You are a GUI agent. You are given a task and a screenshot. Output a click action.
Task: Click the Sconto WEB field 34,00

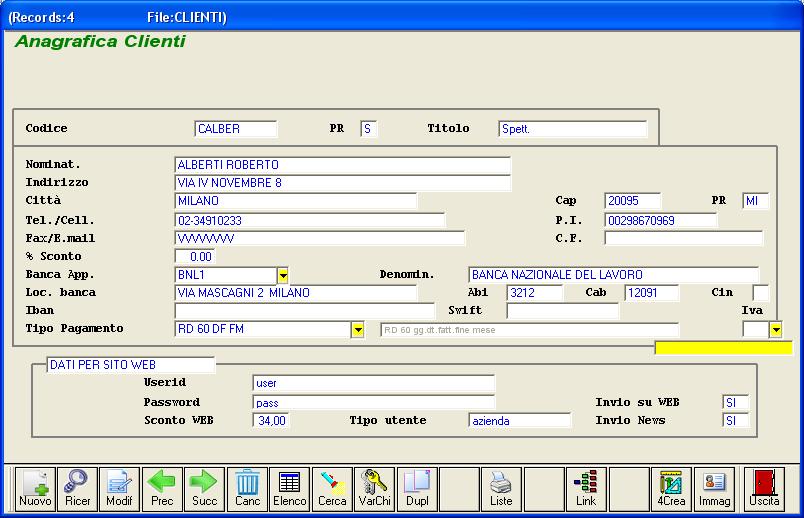click(x=272, y=421)
